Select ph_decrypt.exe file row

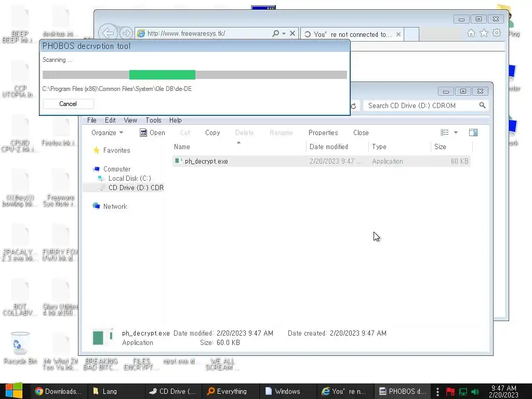pos(321,161)
